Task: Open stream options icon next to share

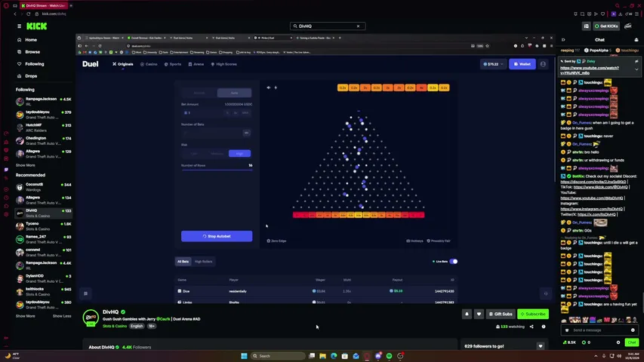Action: click(x=544, y=327)
